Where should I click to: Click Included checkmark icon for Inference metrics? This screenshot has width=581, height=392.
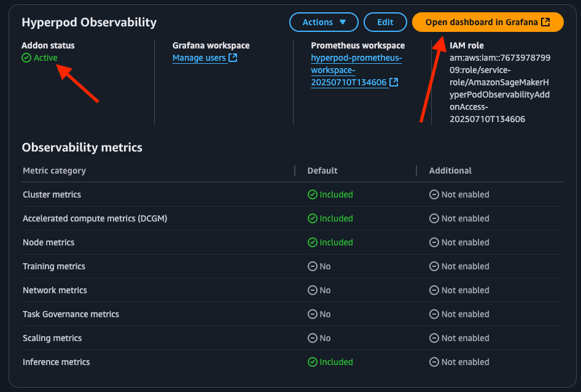coord(312,362)
